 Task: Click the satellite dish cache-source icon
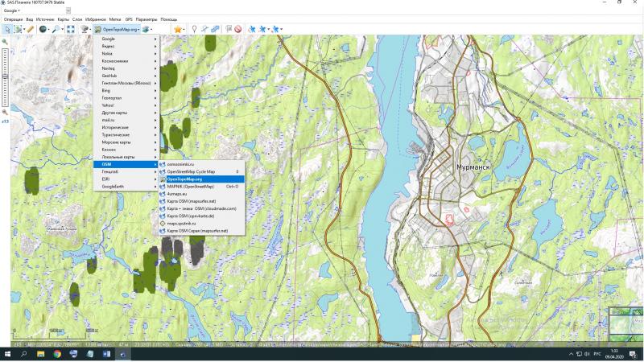coord(85,29)
